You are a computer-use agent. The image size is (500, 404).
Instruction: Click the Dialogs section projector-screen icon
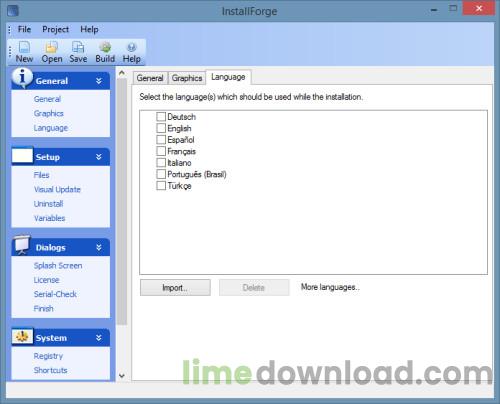click(22, 245)
